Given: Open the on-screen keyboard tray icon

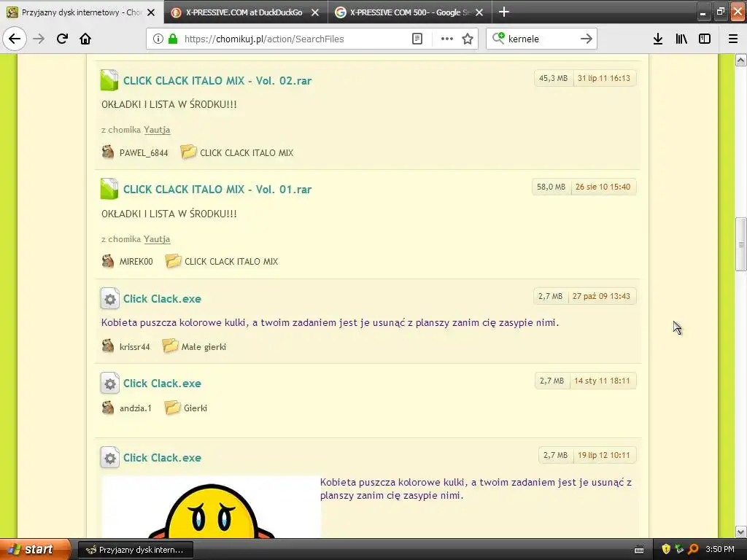Looking at the screenshot, I should pos(639,550).
